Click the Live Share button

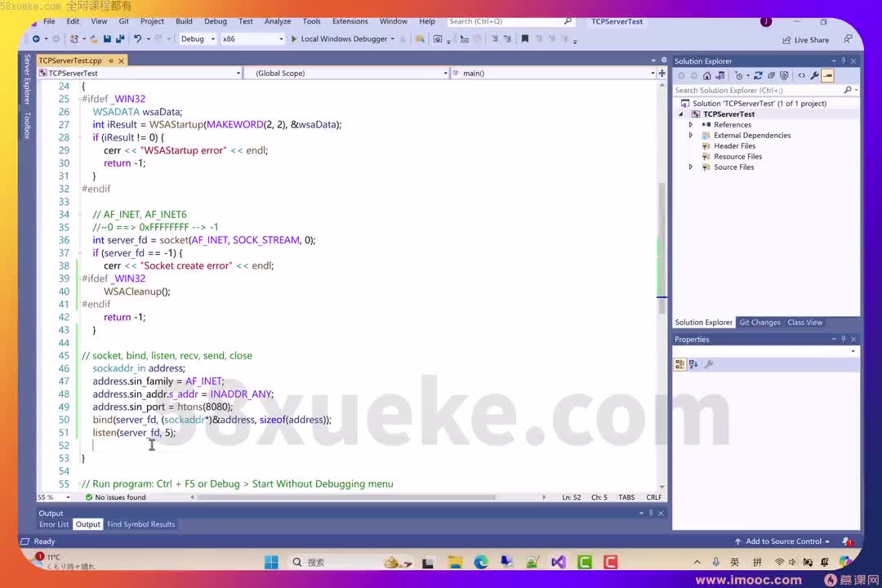(805, 40)
